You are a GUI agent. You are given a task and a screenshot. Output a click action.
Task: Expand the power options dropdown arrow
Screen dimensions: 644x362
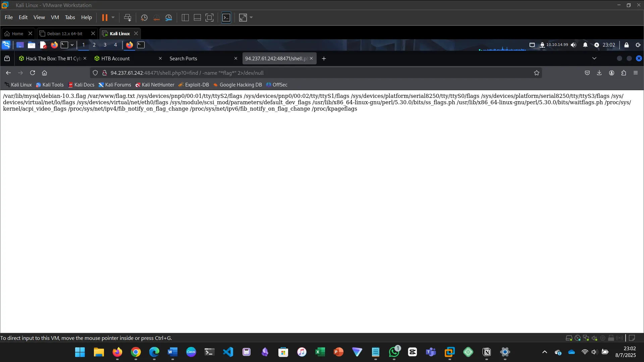pyautogui.click(x=113, y=17)
